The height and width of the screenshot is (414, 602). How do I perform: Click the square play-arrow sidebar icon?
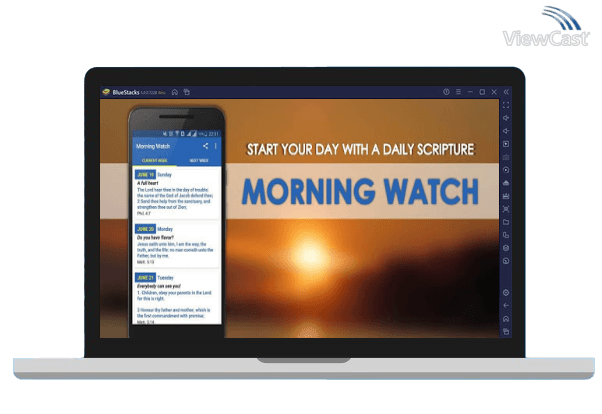point(506,144)
